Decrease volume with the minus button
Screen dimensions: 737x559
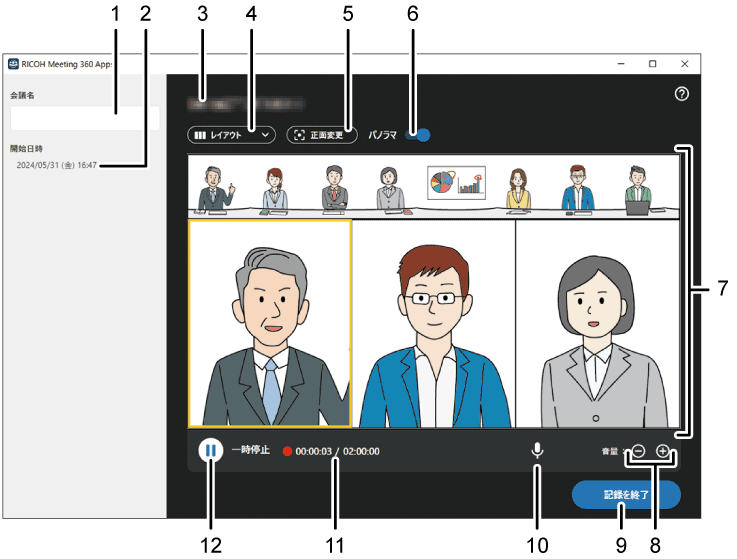(639, 451)
